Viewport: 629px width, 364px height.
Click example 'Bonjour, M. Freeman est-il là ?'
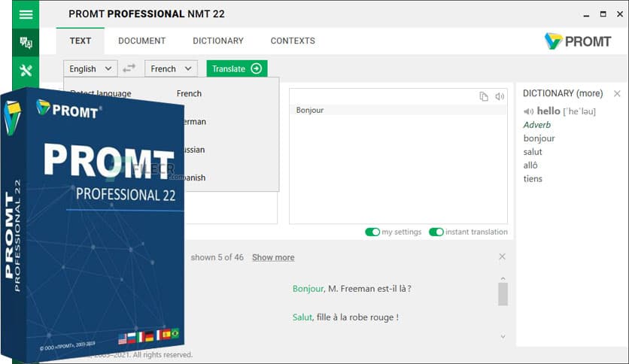pyautogui.click(x=352, y=289)
